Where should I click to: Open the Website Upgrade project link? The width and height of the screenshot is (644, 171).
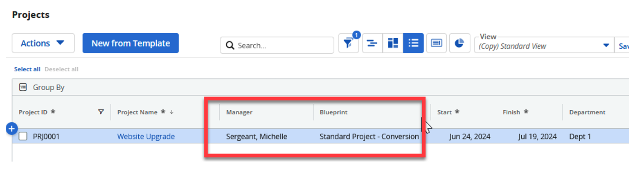coord(146,137)
